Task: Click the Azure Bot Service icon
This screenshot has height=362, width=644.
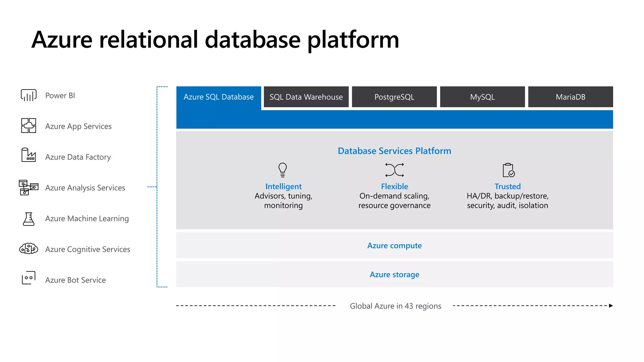Action: [29, 278]
